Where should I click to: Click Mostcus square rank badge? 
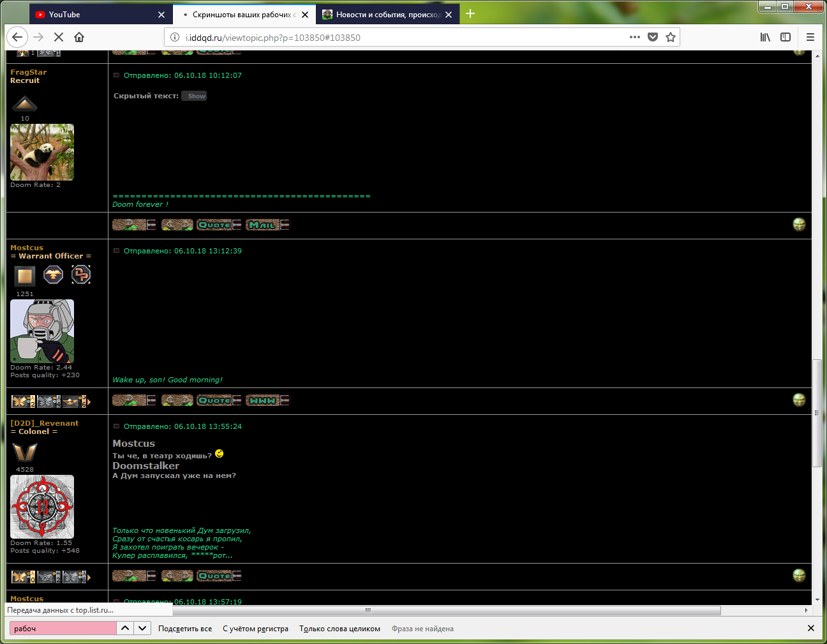tap(25, 276)
